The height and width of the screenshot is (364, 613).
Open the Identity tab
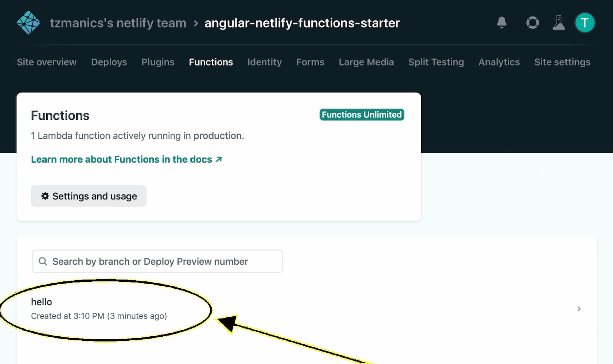(264, 62)
